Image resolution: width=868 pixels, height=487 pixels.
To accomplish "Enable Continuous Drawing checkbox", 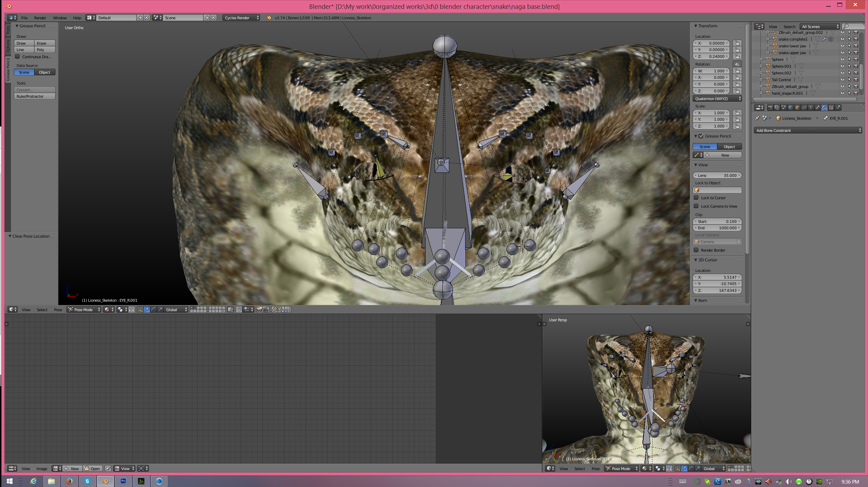I will [x=18, y=56].
